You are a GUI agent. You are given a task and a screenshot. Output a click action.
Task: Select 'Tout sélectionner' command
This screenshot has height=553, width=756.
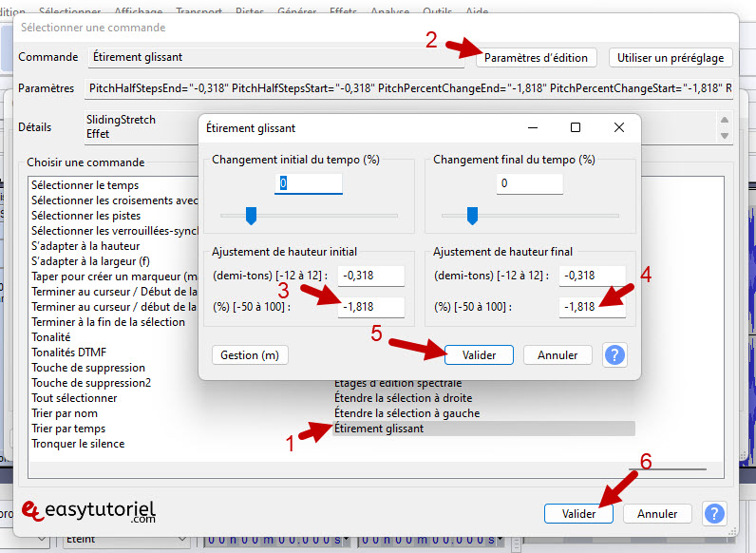tap(74, 398)
